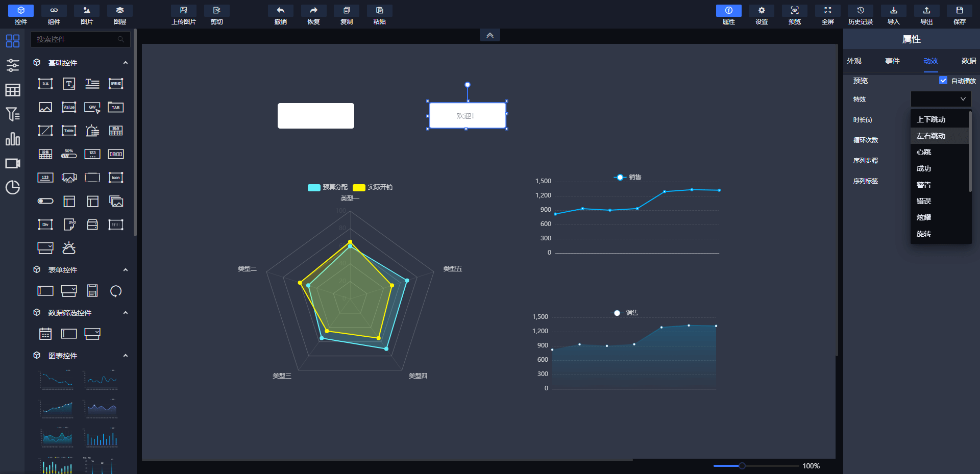Select the refresh button form control
Viewport: 980px width, 474px height.
[x=116, y=291]
